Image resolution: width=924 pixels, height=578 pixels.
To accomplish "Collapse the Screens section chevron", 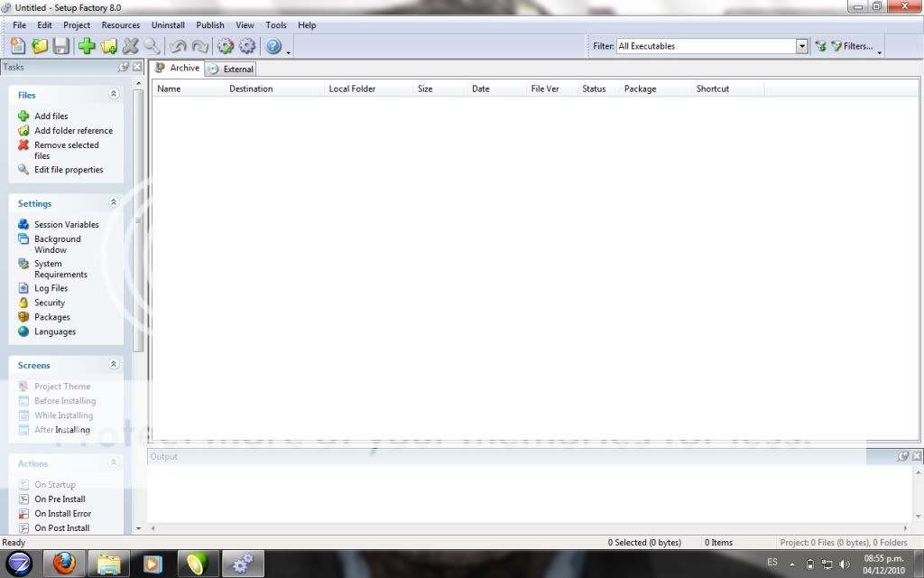I will tap(114, 365).
